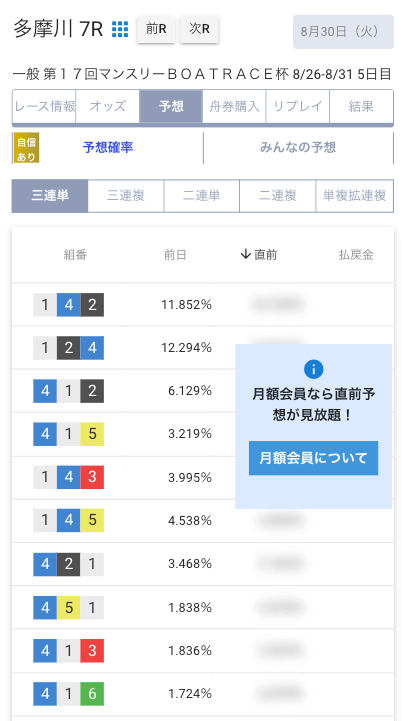Image resolution: width=405 pixels, height=721 pixels.
Task: Select the 三連複 bet type
Action: [125, 196]
